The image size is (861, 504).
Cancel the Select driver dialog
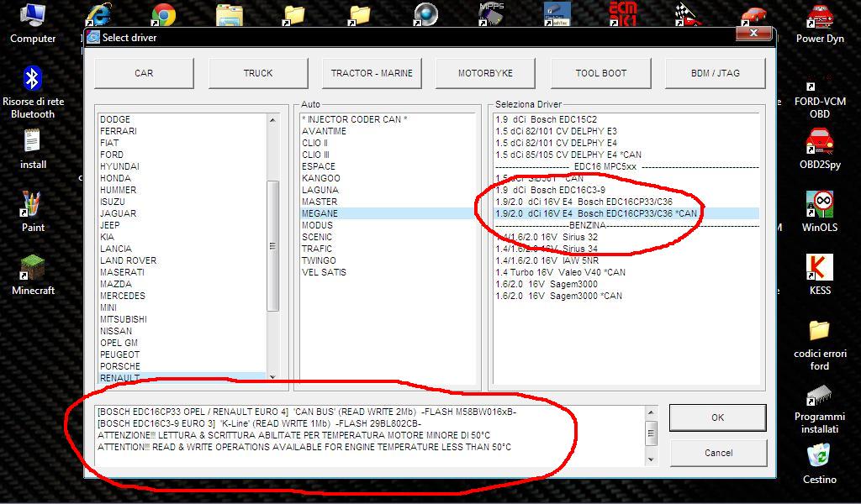[718, 453]
